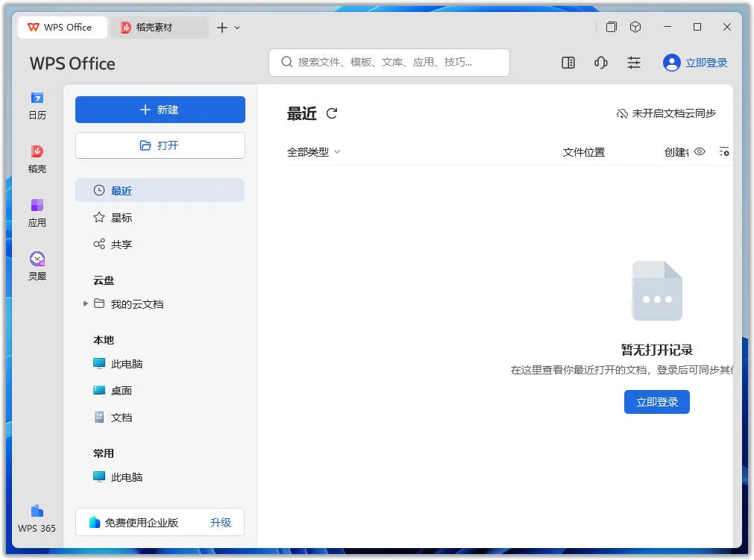The height and width of the screenshot is (560, 754).
Task: Maximize the WPS Office window
Action: pos(697,27)
